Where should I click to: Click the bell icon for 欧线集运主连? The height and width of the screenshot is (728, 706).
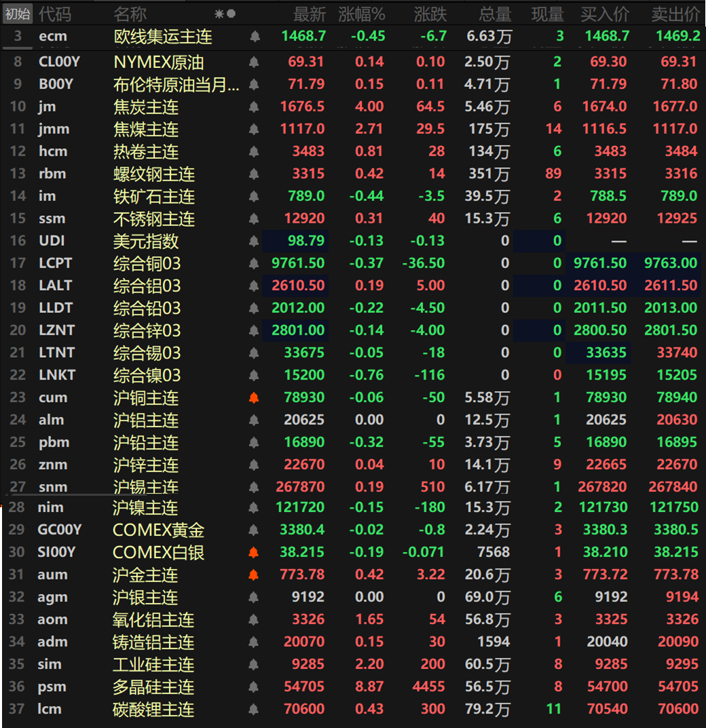pos(254,36)
